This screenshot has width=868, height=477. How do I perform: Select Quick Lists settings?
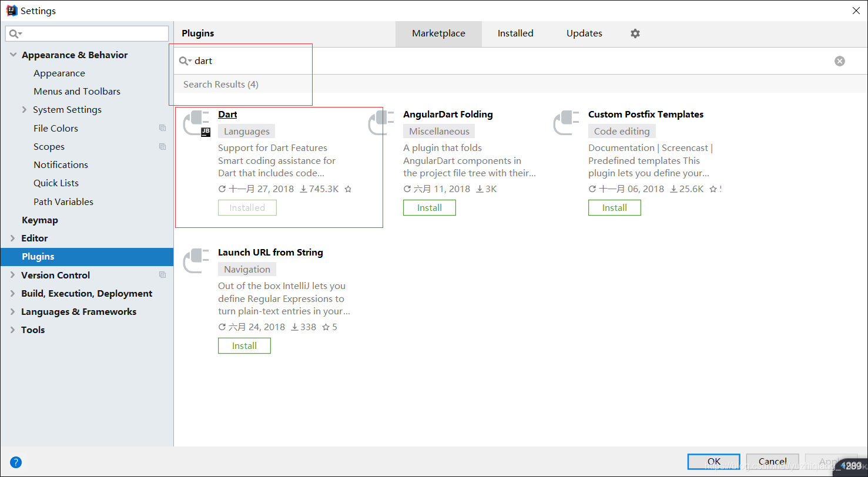(56, 183)
